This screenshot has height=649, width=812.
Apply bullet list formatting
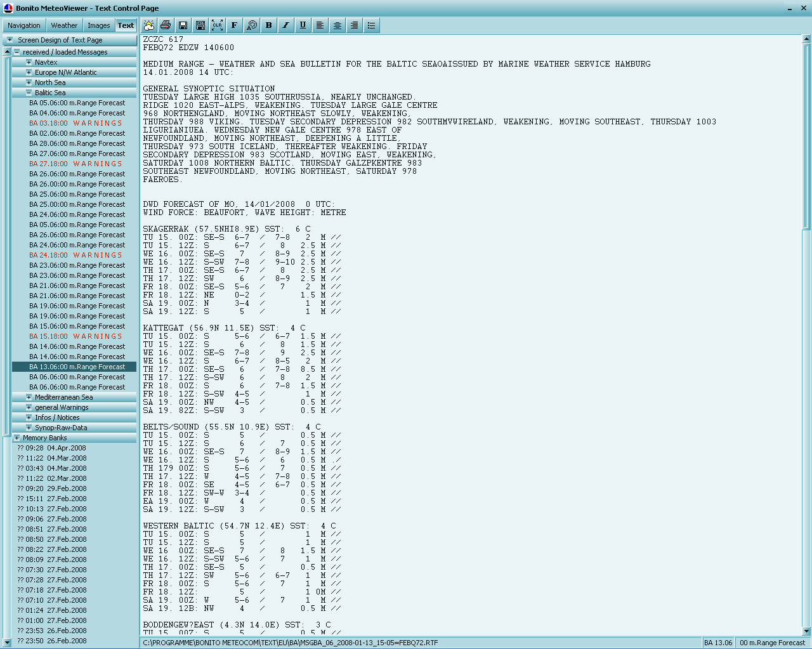click(x=371, y=25)
